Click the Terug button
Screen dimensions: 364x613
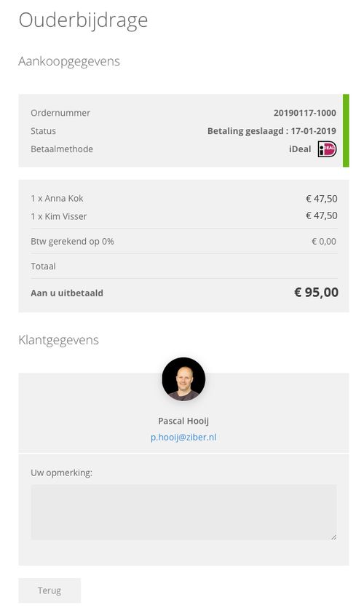coord(50,590)
